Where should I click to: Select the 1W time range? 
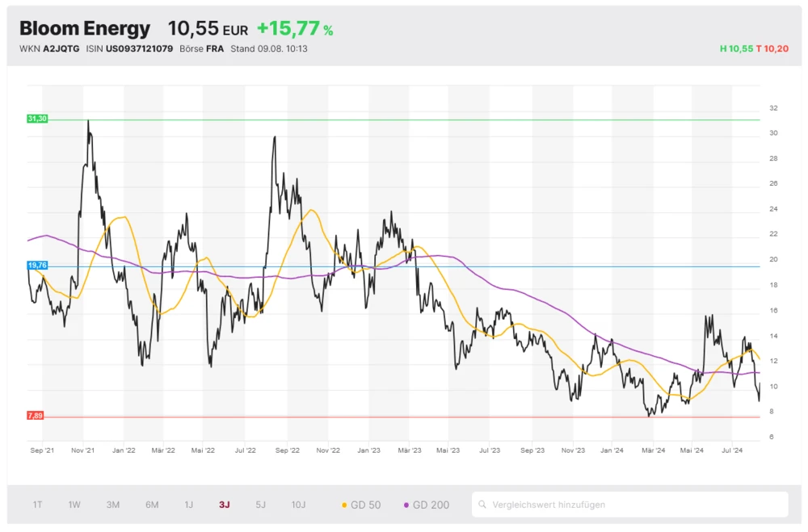(x=74, y=505)
